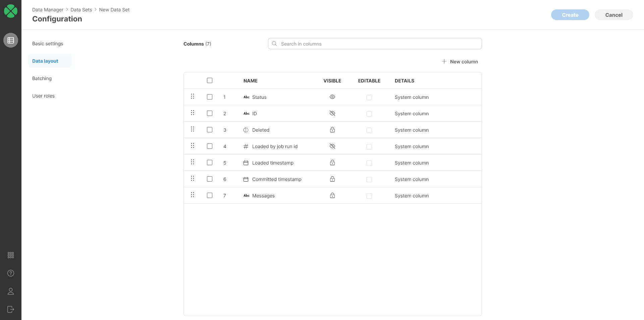Select the Data Manager sidebar icon

[11, 40]
